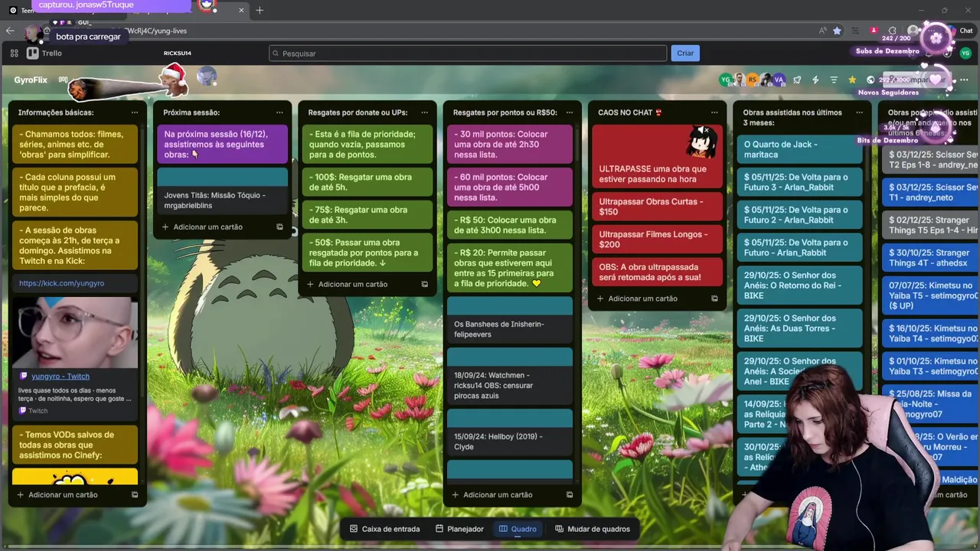Open card O Quarto de Jack - maritaca

coord(799,149)
